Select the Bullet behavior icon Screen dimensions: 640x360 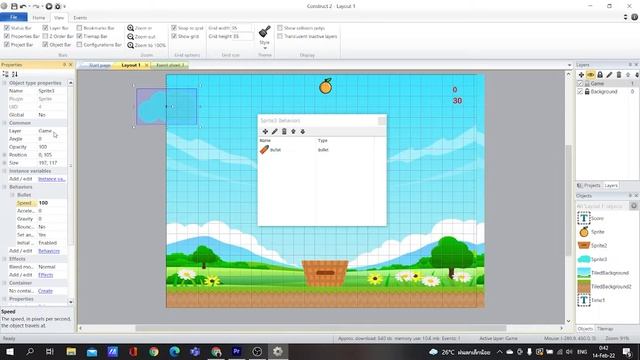pos(264,150)
